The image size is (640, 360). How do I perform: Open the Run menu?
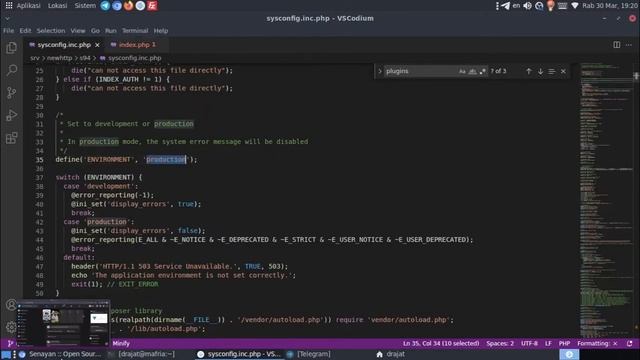(x=111, y=31)
